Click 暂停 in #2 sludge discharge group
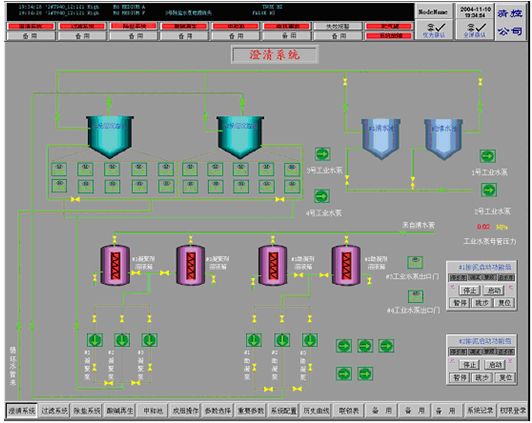The height and width of the screenshot is (423, 532). 460,378
